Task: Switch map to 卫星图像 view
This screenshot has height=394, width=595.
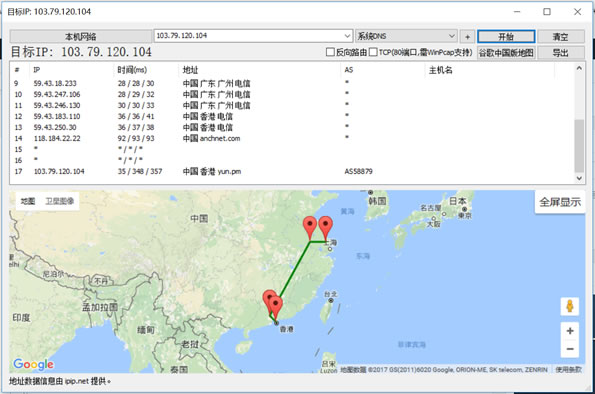Action: coord(60,201)
